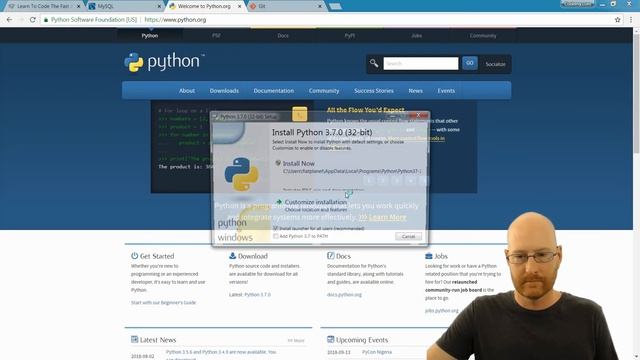640x360 pixels.
Task: Open the PyCon Nigeria event
Action: click(377, 352)
